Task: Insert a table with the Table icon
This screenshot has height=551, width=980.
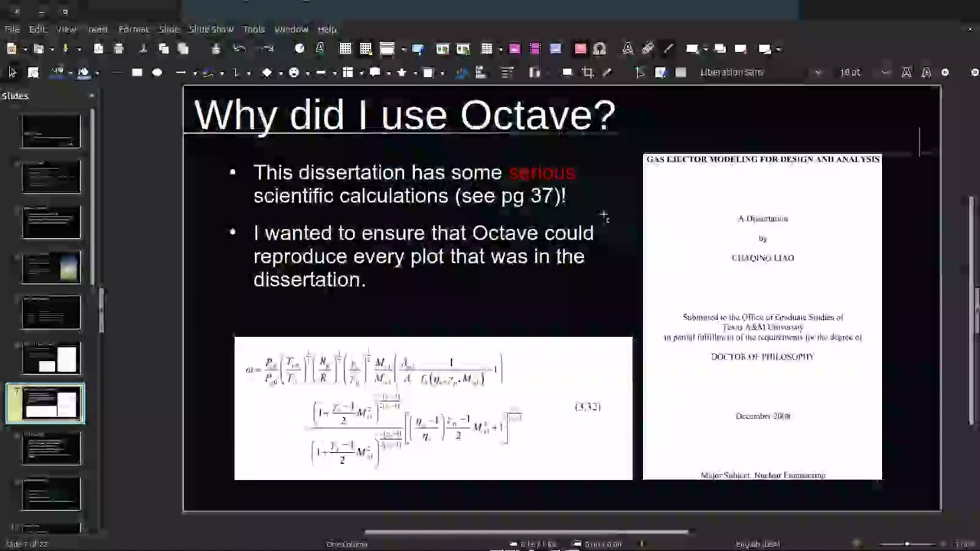Action: click(x=486, y=49)
